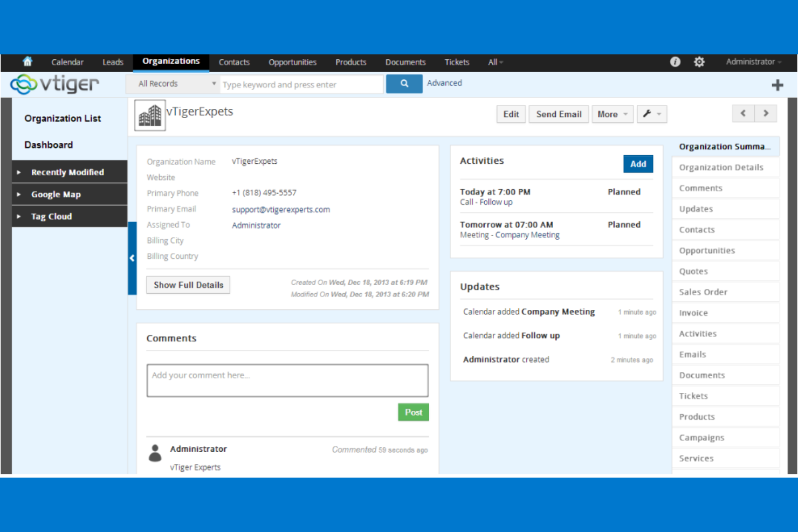The height and width of the screenshot is (532, 798).
Task: Open Documents related tab on right
Action: pyautogui.click(x=726, y=375)
